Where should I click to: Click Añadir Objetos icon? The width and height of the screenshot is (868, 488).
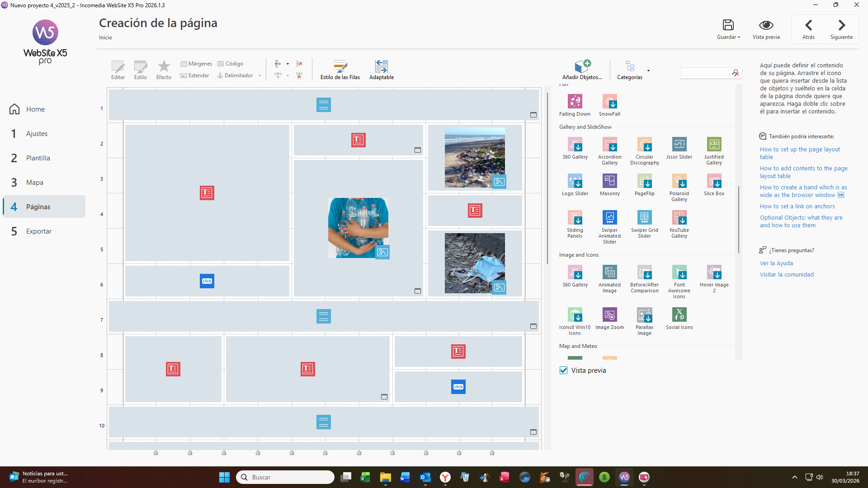tap(582, 67)
